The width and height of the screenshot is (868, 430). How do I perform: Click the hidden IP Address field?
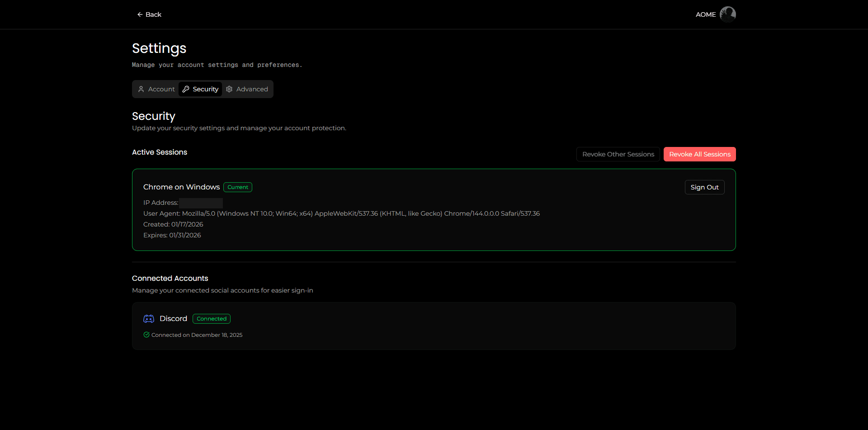[201, 203]
